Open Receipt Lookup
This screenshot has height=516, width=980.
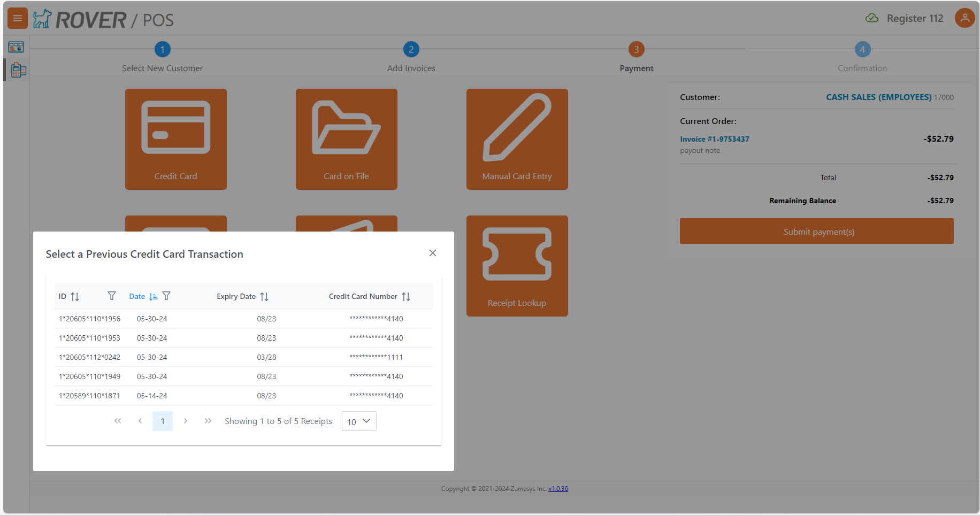click(x=517, y=266)
